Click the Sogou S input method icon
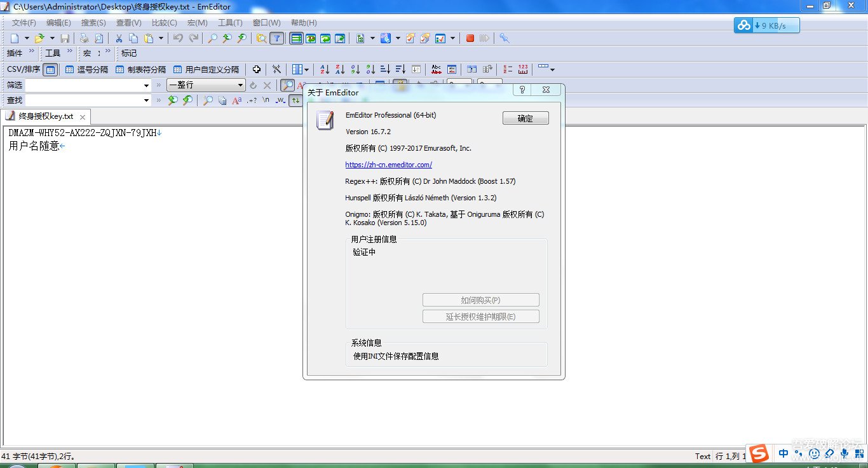Viewport: 868px width, 468px height. (758, 453)
